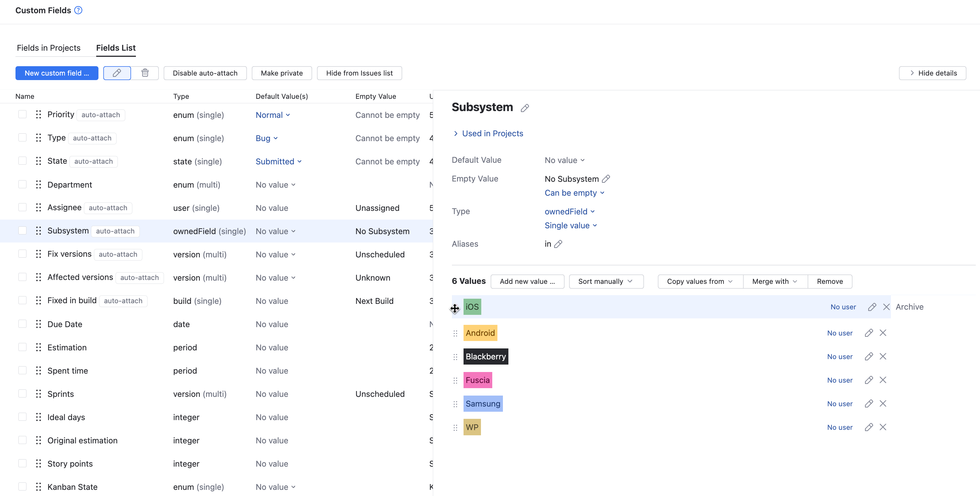The width and height of the screenshot is (980, 496).
Task: Edit the No Subsystem empty value text
Action: (x=606, y=179)
